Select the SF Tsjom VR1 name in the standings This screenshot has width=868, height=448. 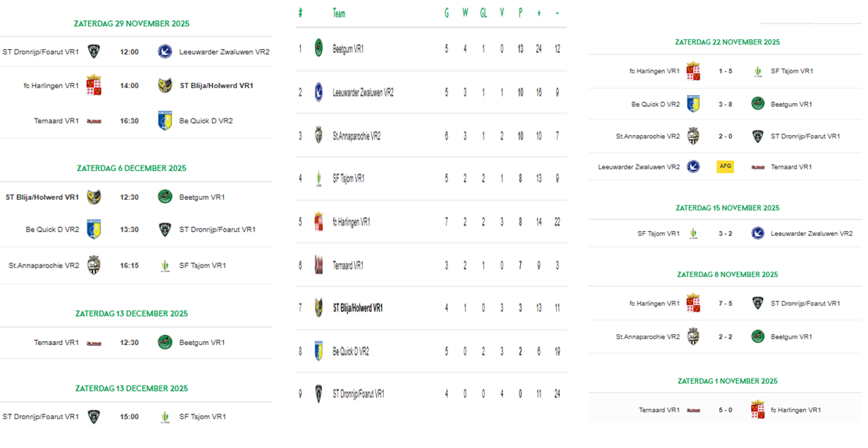tap(349, 179)
